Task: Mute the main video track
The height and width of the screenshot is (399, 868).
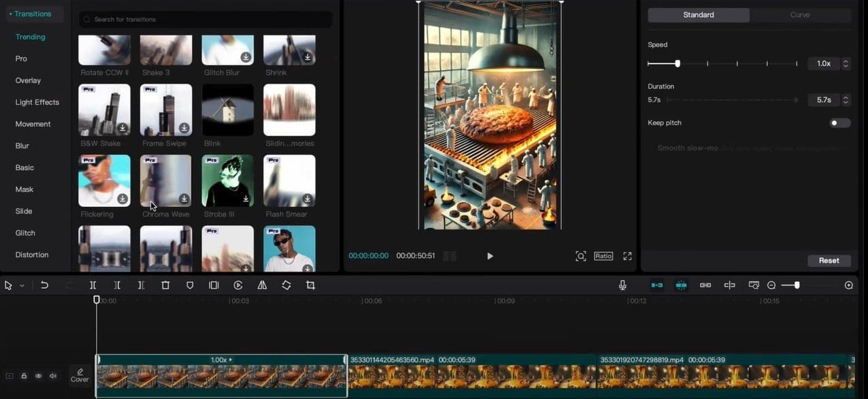Action: [x=52, y=375]
